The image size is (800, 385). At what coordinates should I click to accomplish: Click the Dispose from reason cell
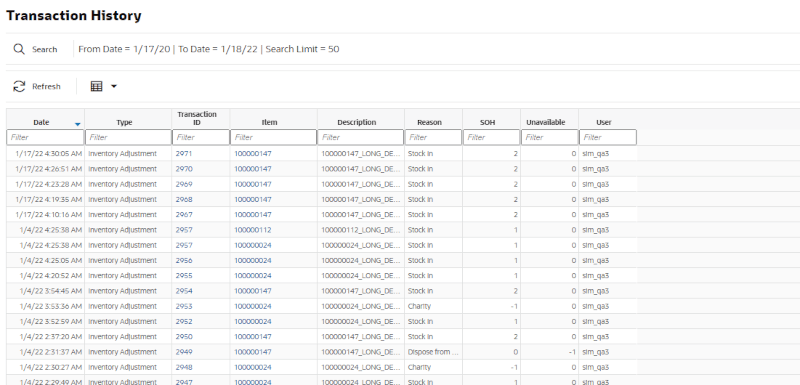[x=433, y=352]
